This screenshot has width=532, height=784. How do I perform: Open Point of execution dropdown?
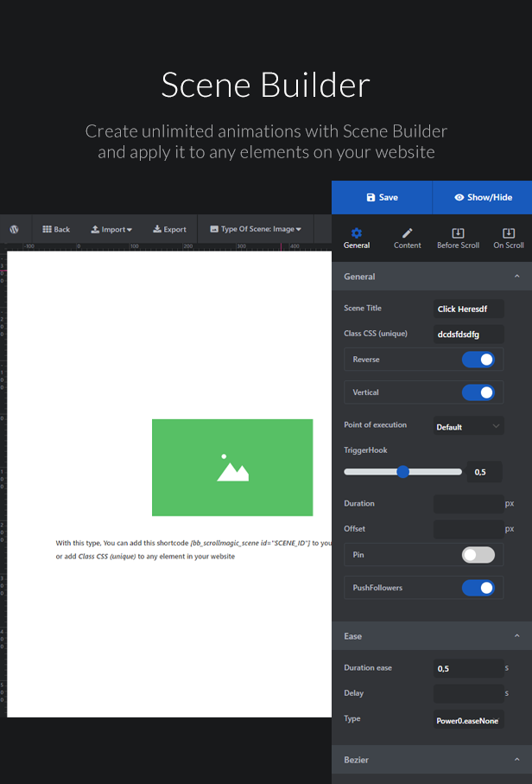click(468, 426)
